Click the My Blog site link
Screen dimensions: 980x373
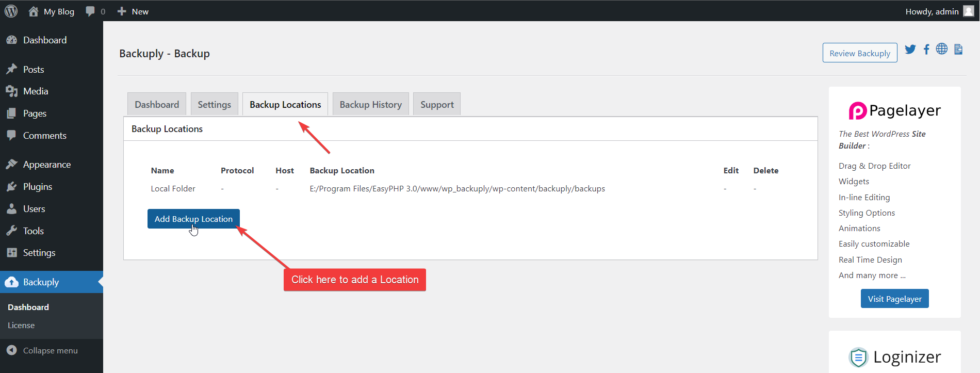pos(59,11)
